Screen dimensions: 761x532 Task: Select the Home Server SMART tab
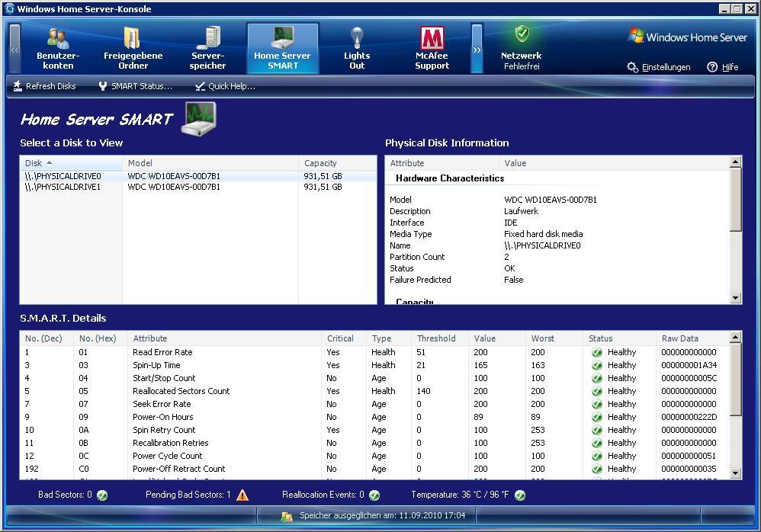(x=283, y=49)
